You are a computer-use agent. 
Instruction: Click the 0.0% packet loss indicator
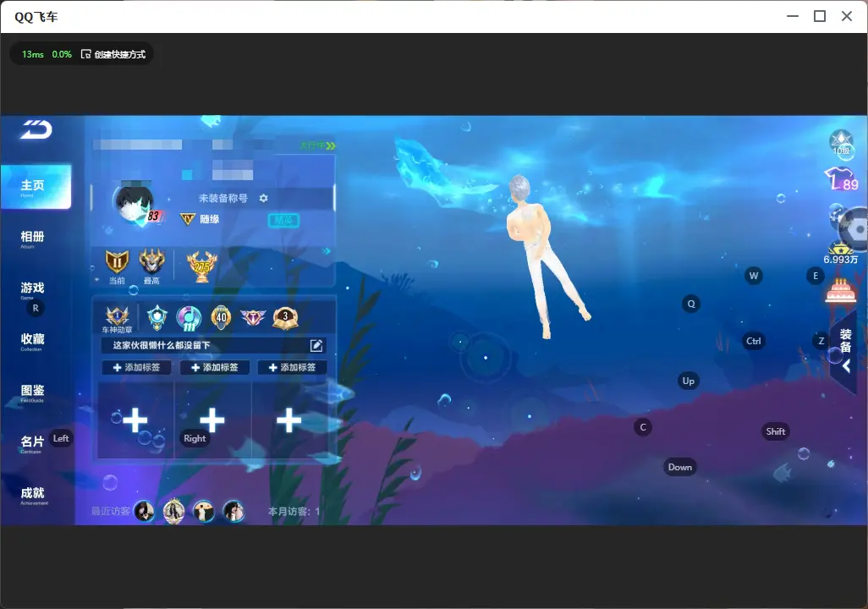62,54
